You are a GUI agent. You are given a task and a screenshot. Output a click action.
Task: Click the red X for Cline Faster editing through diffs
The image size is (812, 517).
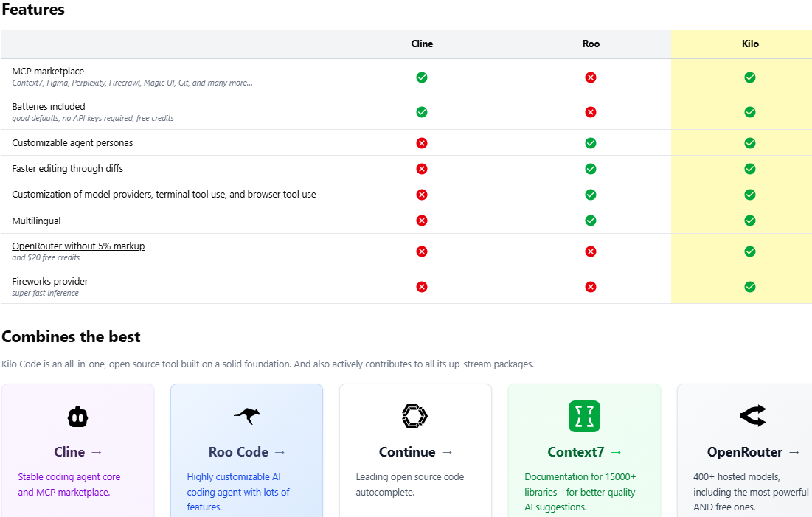[422, 168]
